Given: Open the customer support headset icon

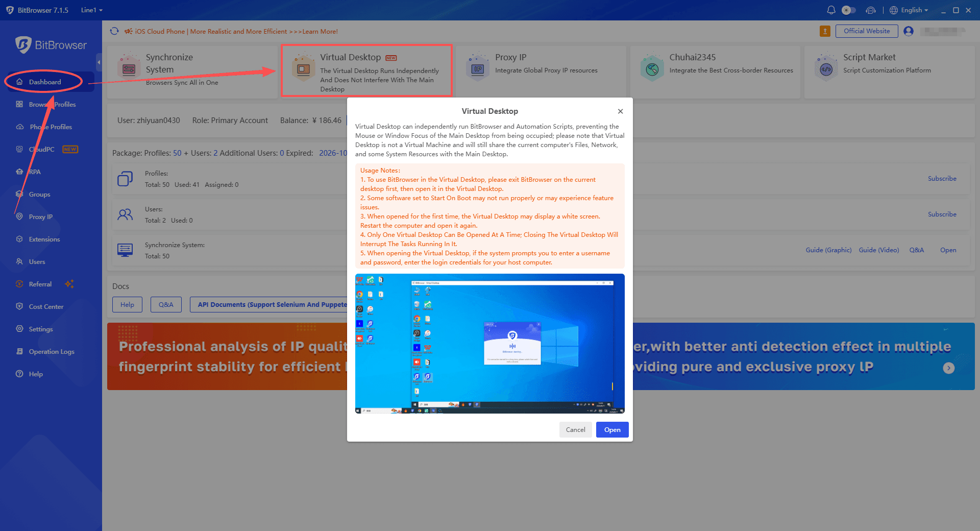Looking at the screenshot, I should click(x=871, y=10).
